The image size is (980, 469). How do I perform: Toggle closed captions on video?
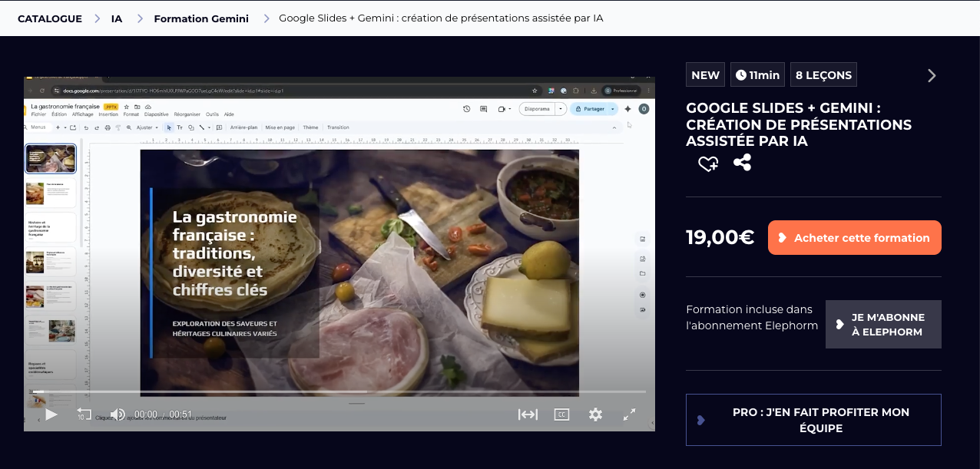pos(561,415)
